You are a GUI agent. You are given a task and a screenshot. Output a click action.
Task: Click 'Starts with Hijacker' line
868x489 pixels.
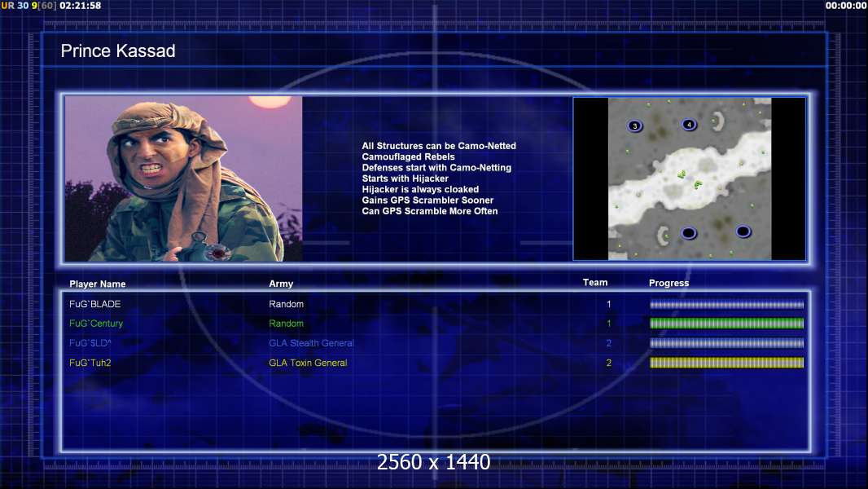pyautogui.click(x=406, y=178)
